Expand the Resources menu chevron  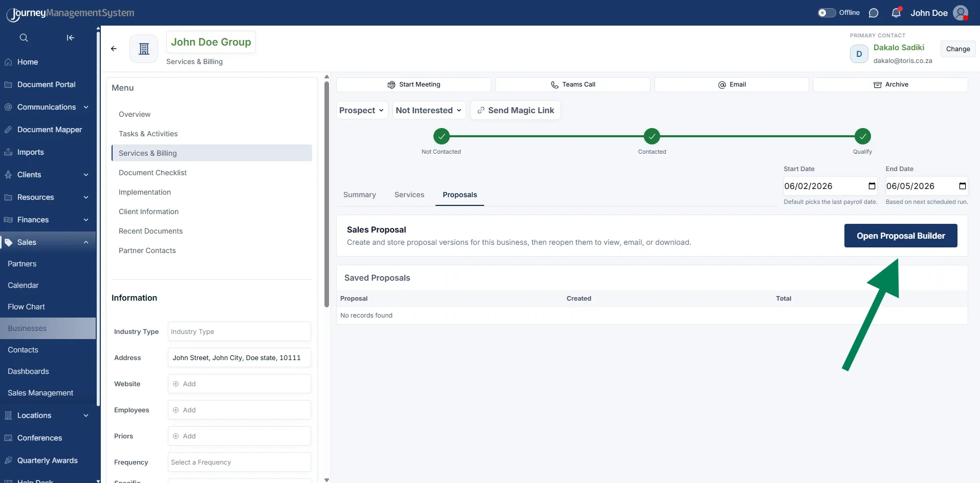click(86, 197)
